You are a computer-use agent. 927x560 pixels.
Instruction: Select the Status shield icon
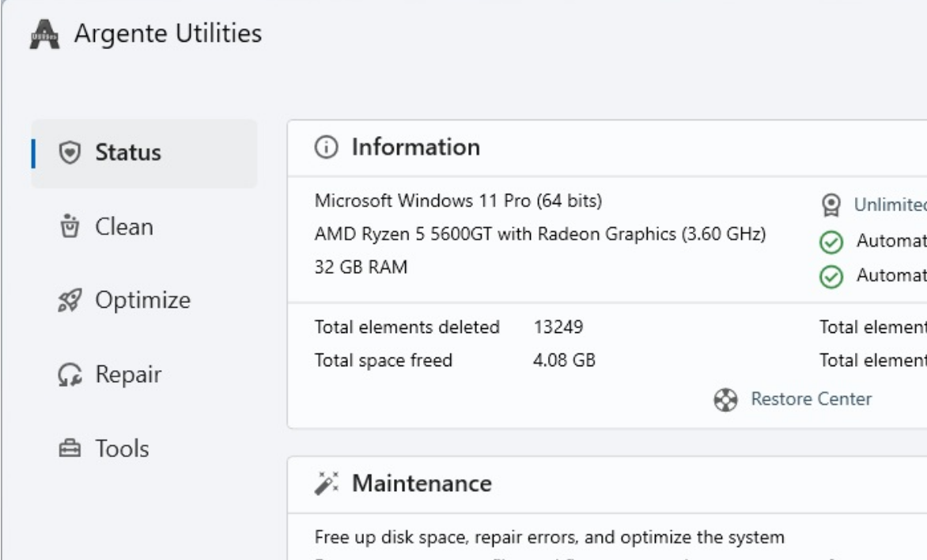[x=70, y=153]
